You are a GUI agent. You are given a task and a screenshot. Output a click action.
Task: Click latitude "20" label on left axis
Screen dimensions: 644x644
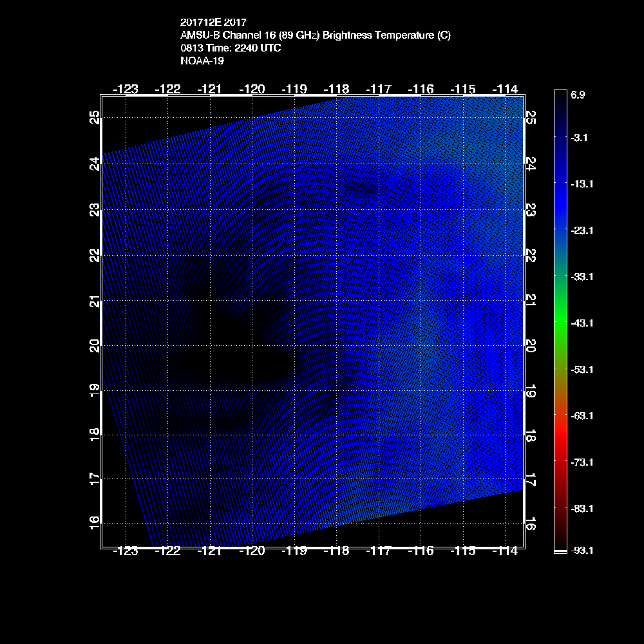point(95,346)
